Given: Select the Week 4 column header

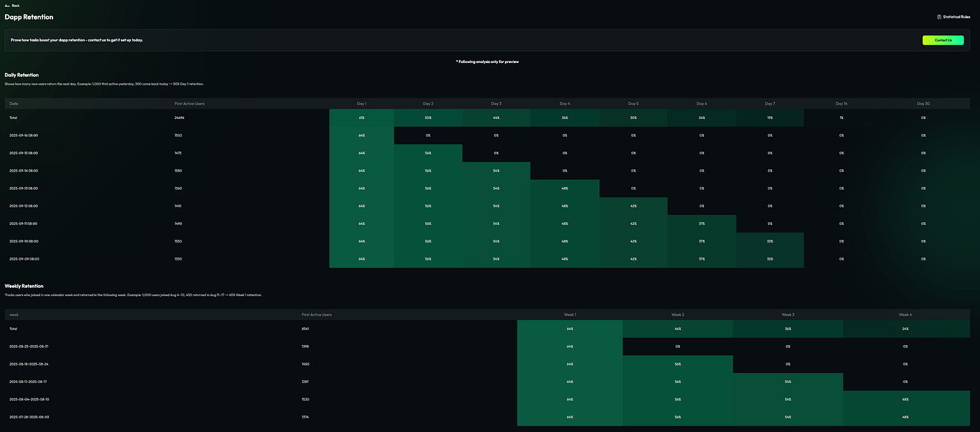Looking at the screenshot, I should (x=905, y=315).
